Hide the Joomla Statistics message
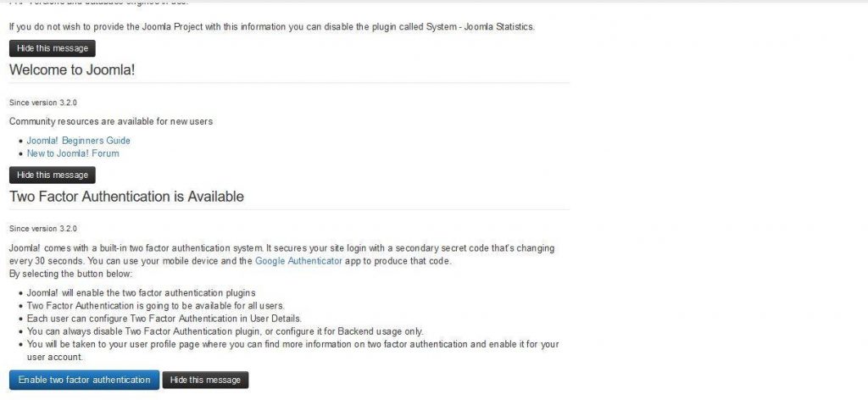 point(53,48)
